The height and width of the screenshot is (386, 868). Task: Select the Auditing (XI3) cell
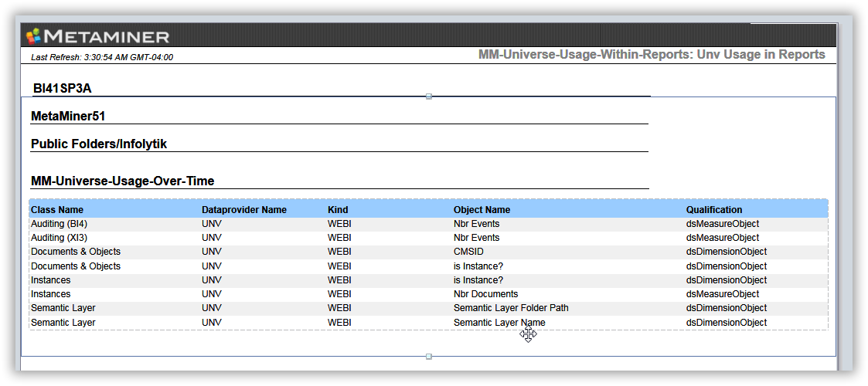click(x=60, y=238)
